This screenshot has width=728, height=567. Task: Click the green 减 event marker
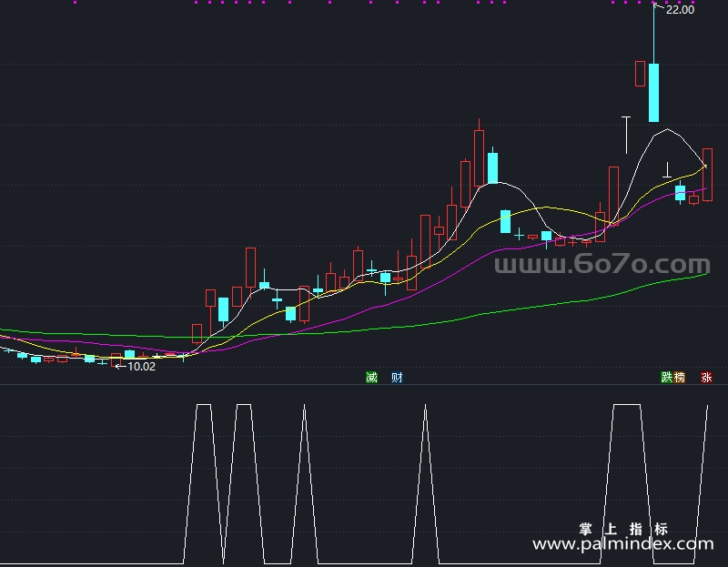click(371, 377)
